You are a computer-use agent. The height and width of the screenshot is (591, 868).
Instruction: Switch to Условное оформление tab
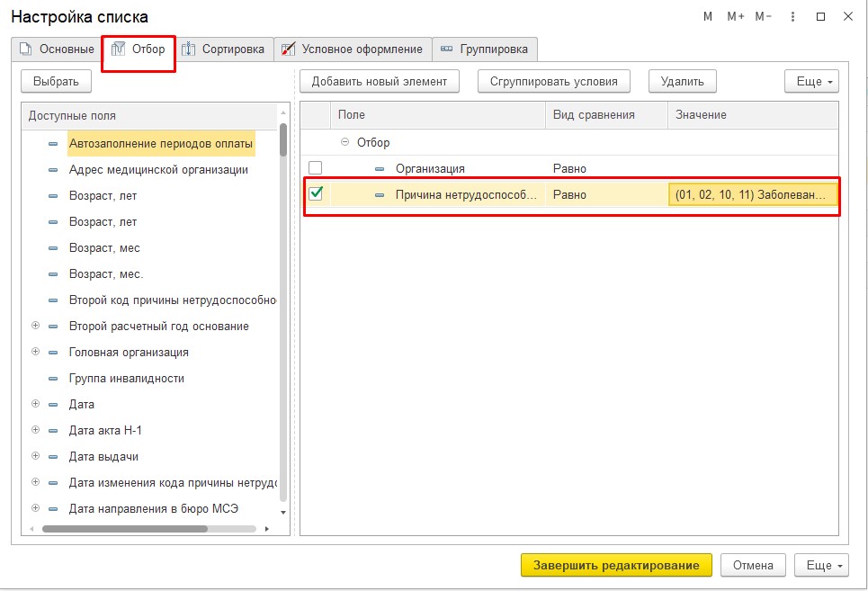click(353, 49)
